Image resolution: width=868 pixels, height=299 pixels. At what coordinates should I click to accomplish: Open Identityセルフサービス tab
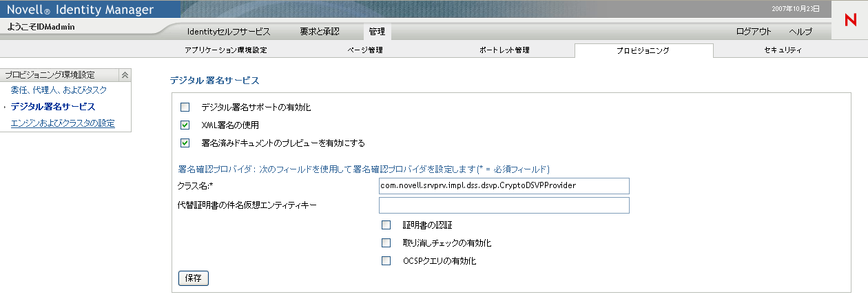[229, 32]
